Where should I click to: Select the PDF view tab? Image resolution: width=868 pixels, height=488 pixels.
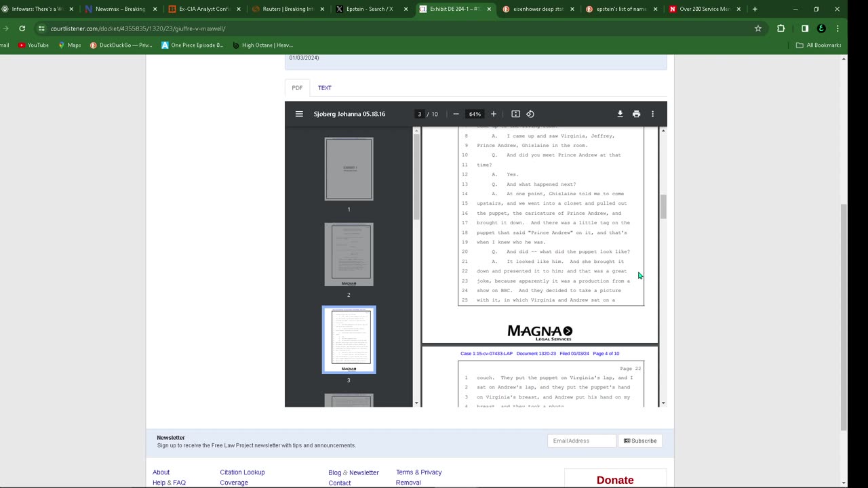tap(297, 88)
